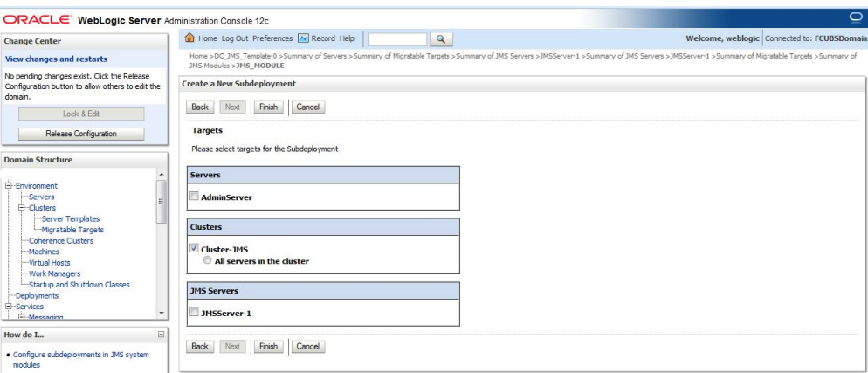Viewport: 868px width, 373px height.
Task: Check the AdminServer checkbox
Action: click(195, 196)
